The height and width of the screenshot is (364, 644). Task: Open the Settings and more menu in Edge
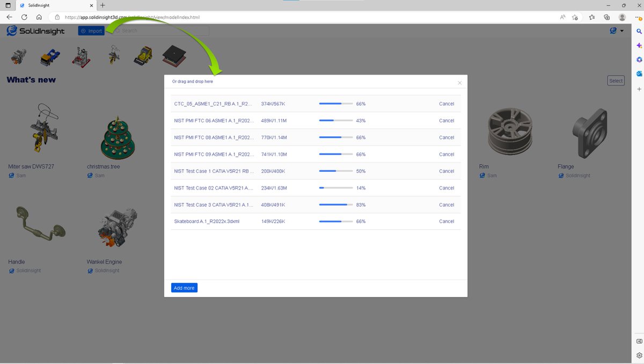(x=636, y=17)
